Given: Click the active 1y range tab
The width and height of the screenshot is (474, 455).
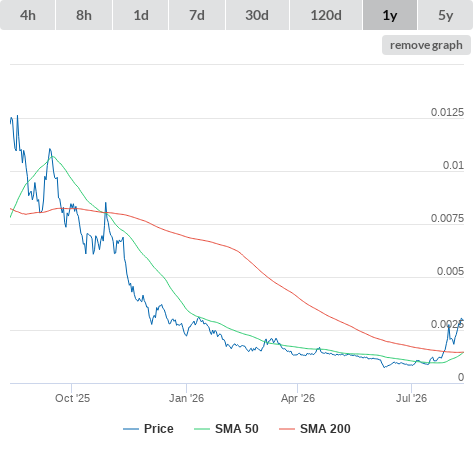Looking at the screenshot, I should 390,15.
